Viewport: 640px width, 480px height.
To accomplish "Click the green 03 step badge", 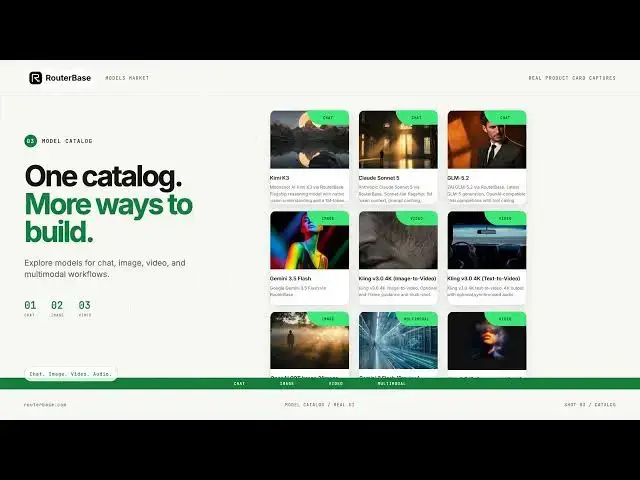I will tap(31, 141).
